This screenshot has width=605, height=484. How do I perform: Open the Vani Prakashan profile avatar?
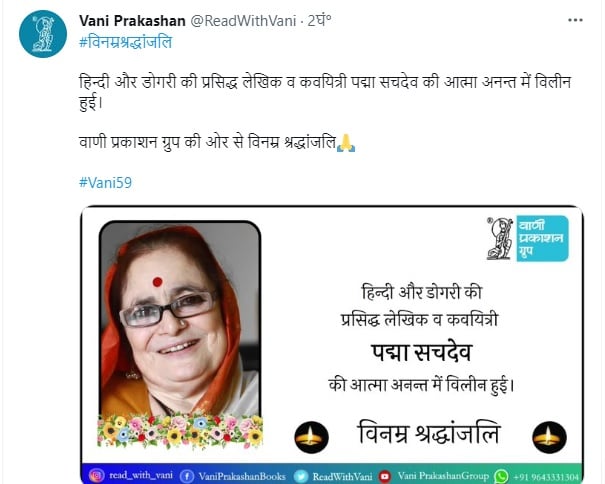tap(43, 34)
